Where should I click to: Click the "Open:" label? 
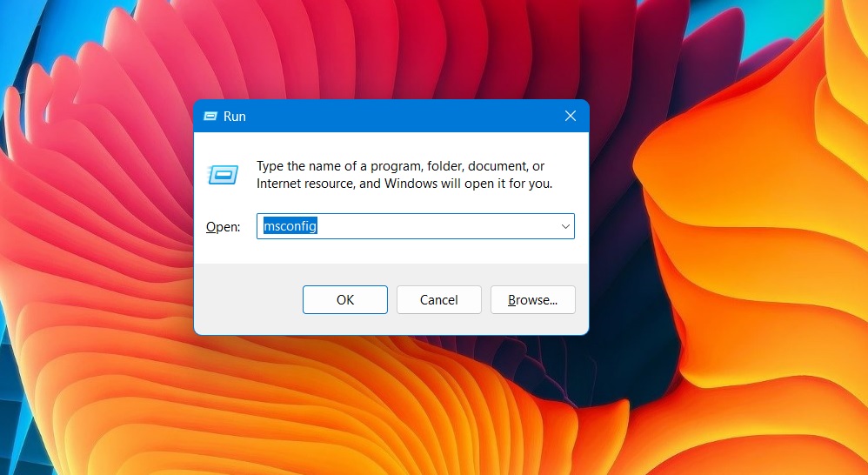coord(224,227)
